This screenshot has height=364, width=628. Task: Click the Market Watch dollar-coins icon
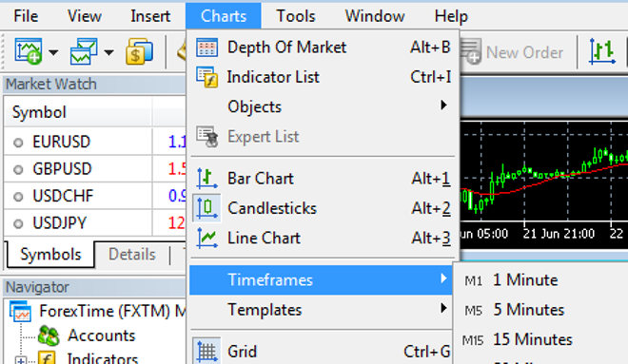tap(139, 51)
